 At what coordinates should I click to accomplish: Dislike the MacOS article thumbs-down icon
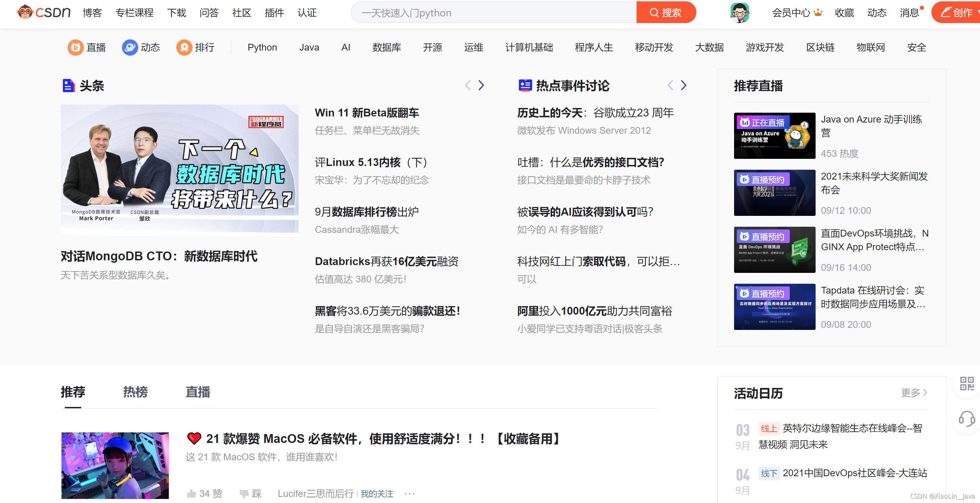coord(244,493)
